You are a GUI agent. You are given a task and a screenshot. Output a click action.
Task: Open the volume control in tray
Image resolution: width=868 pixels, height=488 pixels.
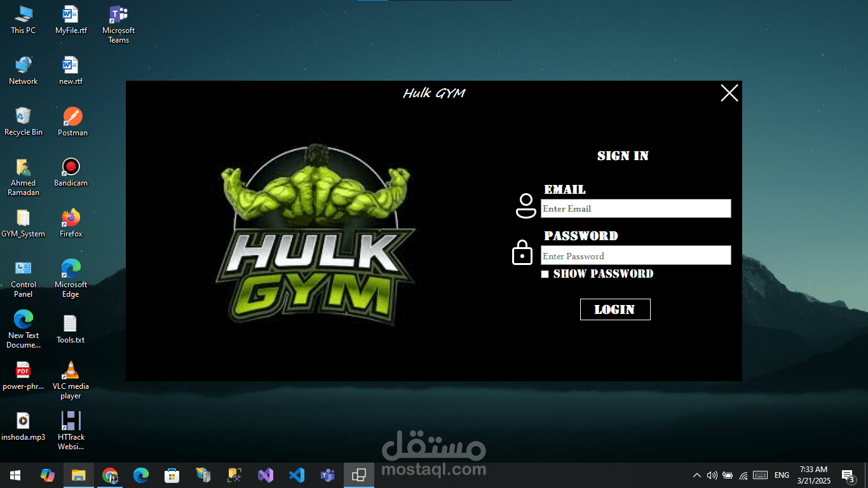tap(712, 475)
